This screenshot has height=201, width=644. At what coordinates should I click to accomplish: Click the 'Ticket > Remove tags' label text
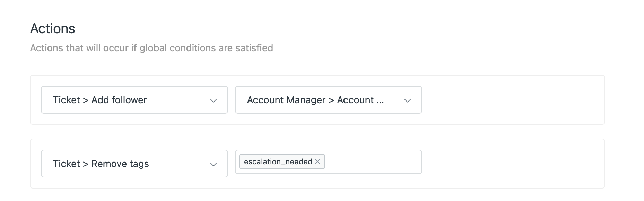coord(101,164)
